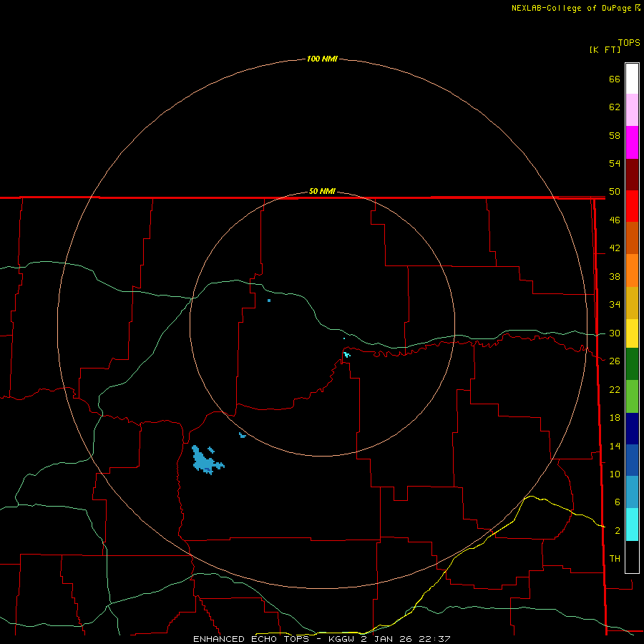The width and height of the screenshot is (644, 644).
Task: Click the [K FT] units label
Action: [605, 50]
